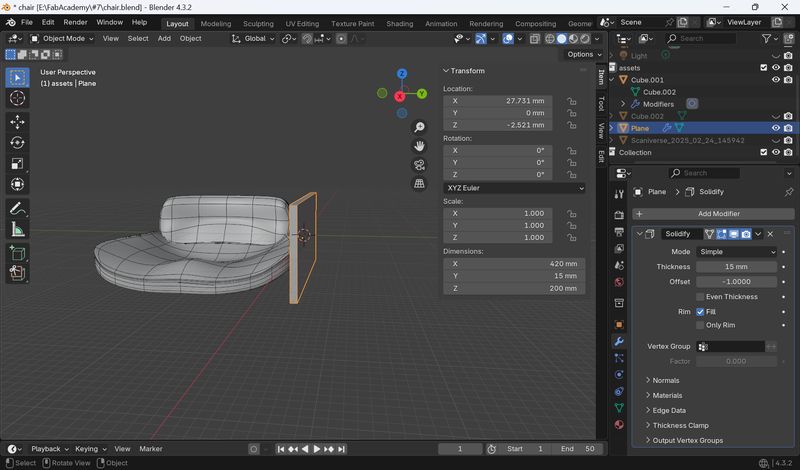
Task: Switch perspective/orthographic grid icon
Action: (x=419, y=184)
